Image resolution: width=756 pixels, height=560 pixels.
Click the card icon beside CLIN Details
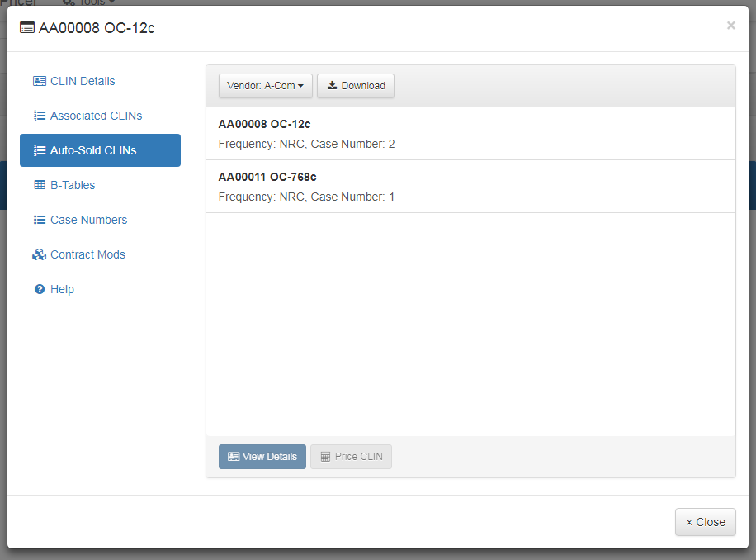[x=40, y=81]
